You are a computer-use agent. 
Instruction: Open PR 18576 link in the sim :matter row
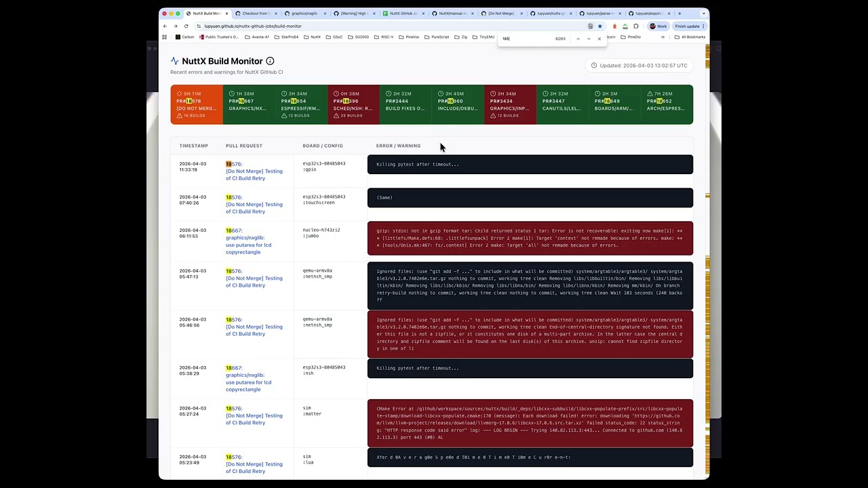pyautogui.click(x=254, y=415)
